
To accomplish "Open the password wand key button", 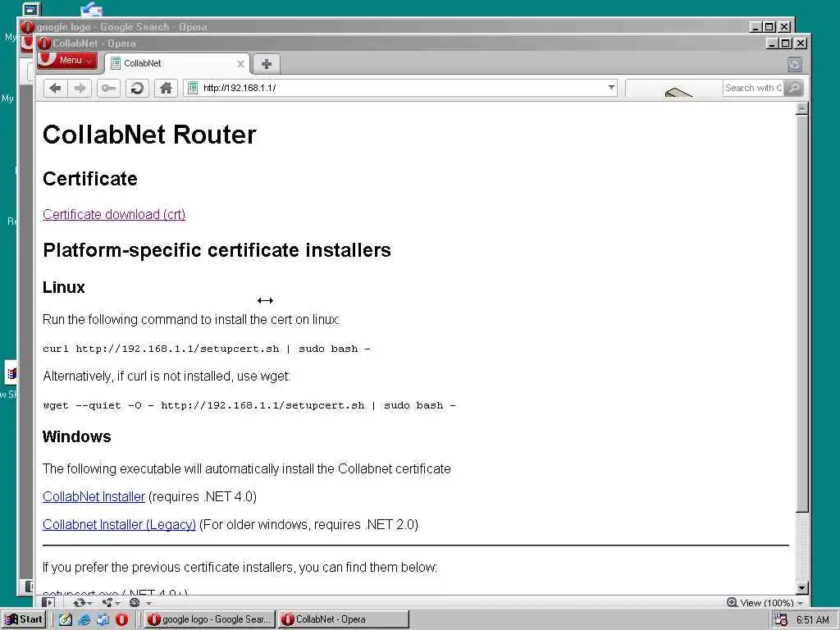I will coord(108,88).
